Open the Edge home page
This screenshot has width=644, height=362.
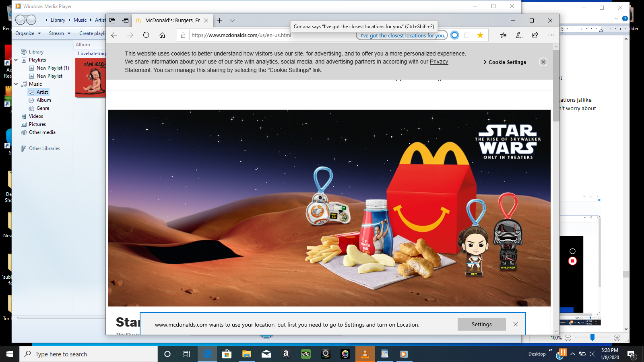tap(162, 35)
